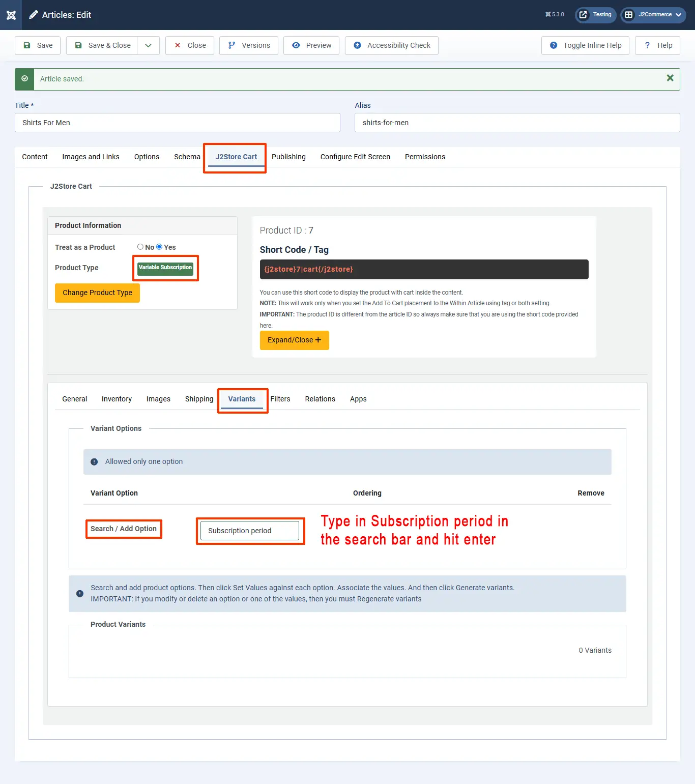Click the info icon beside Allowed only one option
The width and height of the screenshot is (695, 784).
point(94,462)
